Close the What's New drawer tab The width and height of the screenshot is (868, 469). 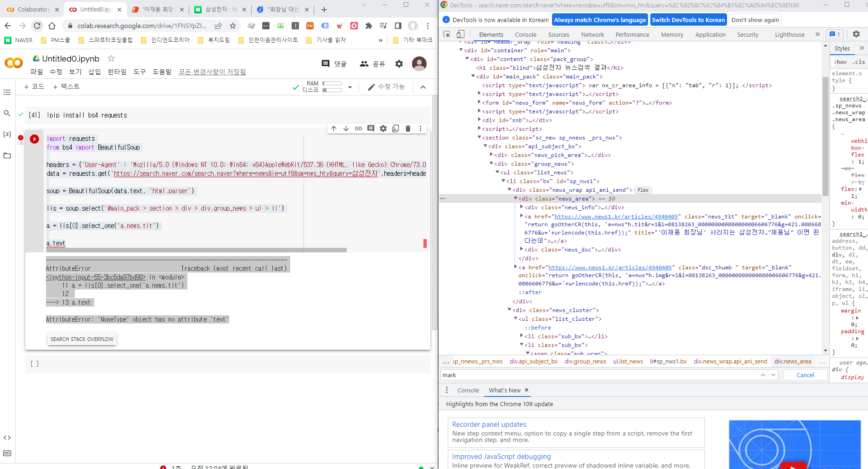tap(527, 390)
